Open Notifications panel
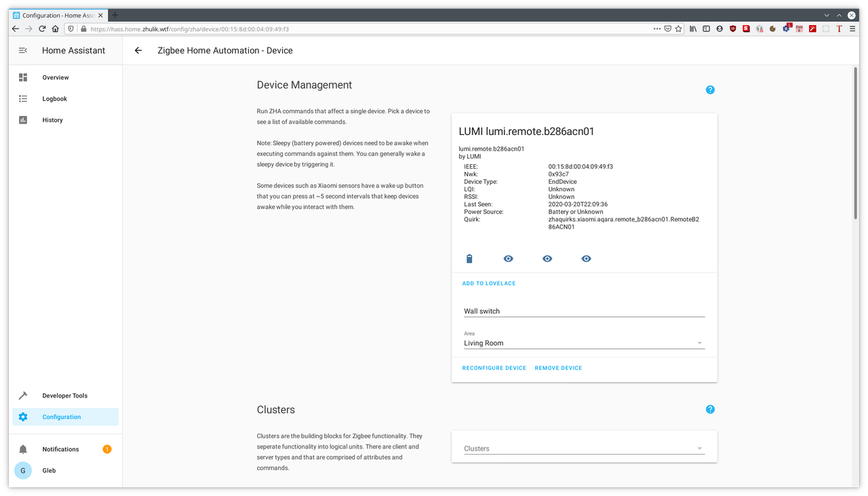 (x=65, y=449)
